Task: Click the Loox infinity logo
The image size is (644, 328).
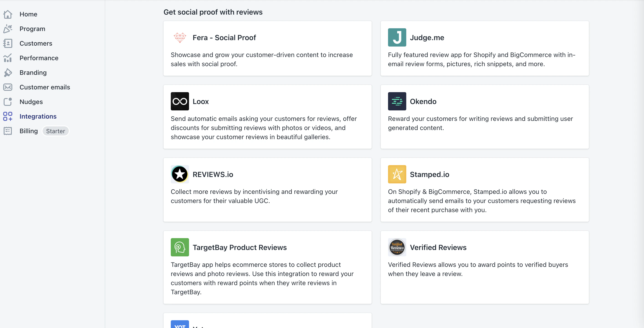Action: [x=180, y=102]
